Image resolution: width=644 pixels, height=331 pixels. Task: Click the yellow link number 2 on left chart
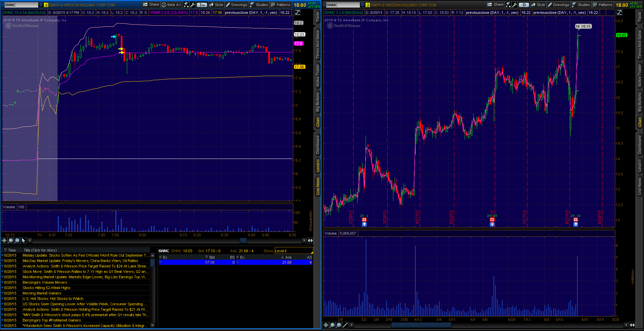tap(46, 5)
